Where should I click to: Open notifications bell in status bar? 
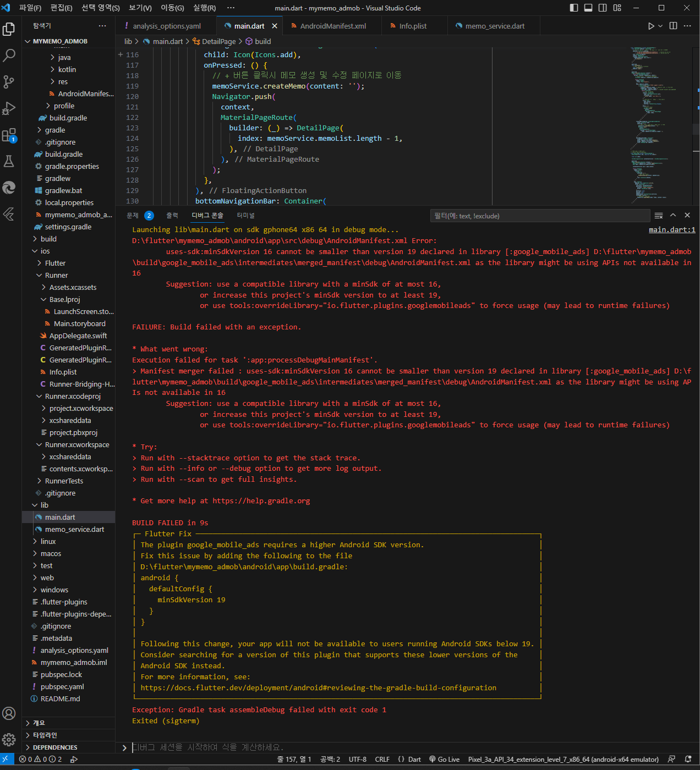(688, 759)
